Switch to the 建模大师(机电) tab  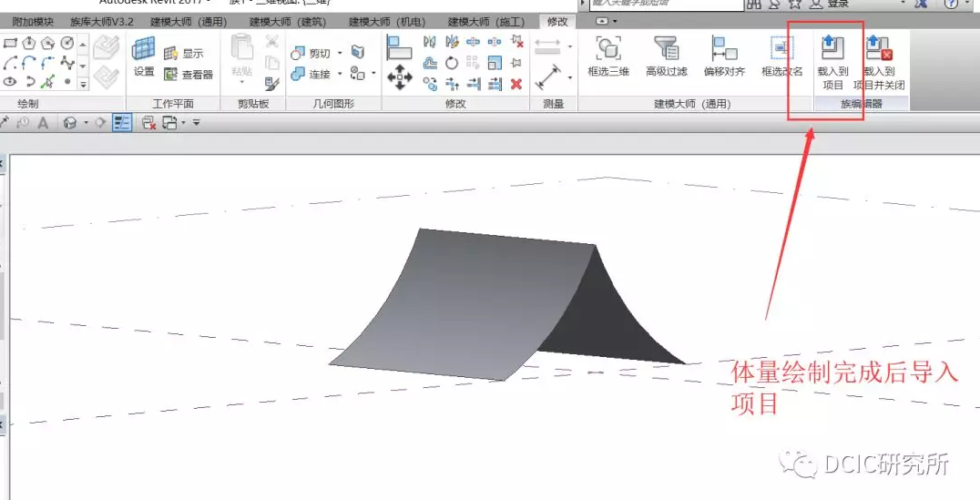387,22
